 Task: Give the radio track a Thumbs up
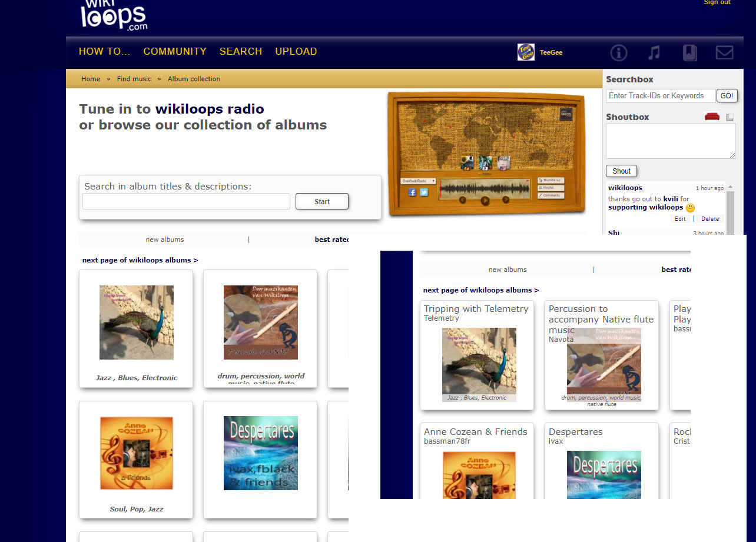coord(551,180)
